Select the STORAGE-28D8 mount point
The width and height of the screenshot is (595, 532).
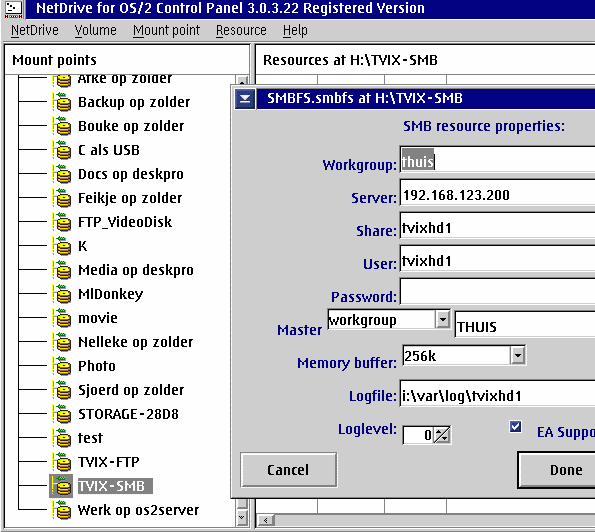point(128,414)
